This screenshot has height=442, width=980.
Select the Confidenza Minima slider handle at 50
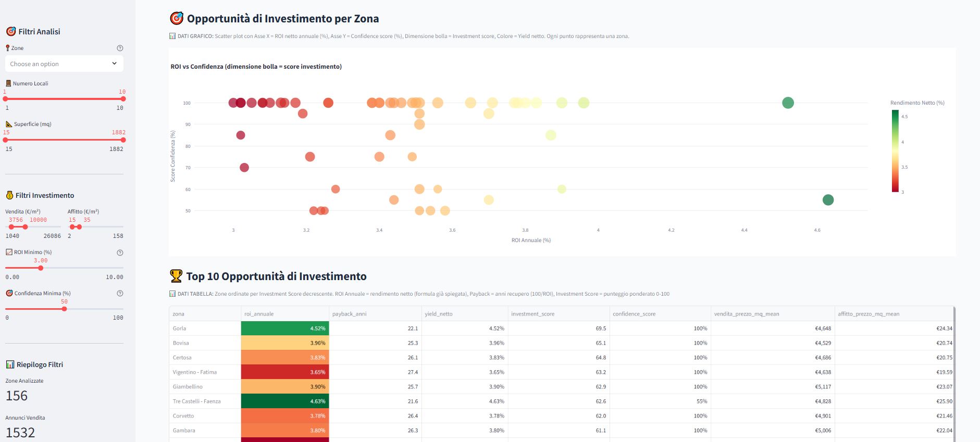[x=64, y=308]
